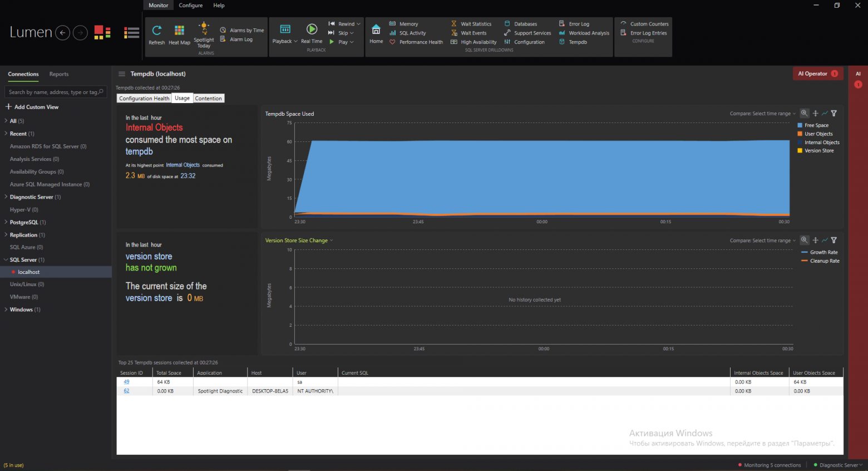Click filter icon on Tempdb Space Used chart
This screenshot has height=471, width=868.
[834, 113]
